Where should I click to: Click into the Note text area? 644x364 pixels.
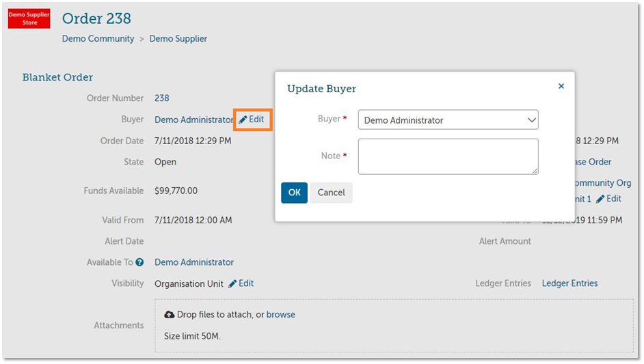tap(448, 156)
